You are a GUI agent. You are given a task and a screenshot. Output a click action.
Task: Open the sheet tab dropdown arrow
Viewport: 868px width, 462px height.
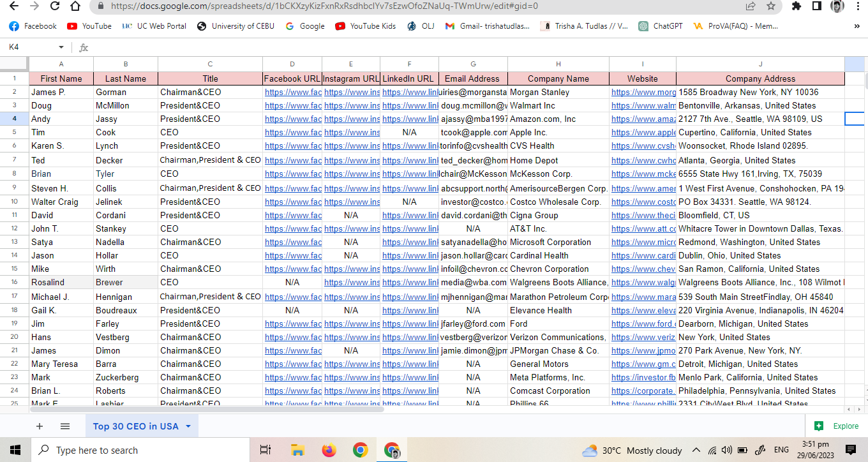click(188, 426)
